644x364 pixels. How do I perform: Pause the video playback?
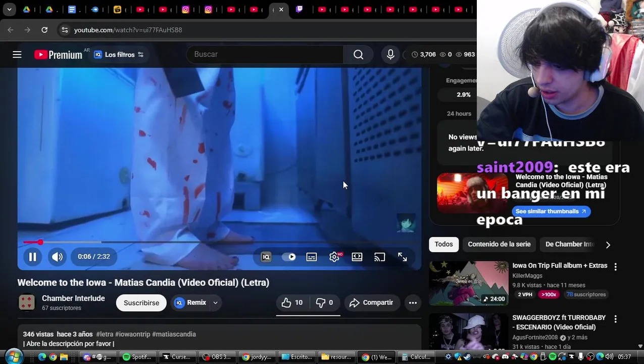pyautogui.click(x=32, y=257)
